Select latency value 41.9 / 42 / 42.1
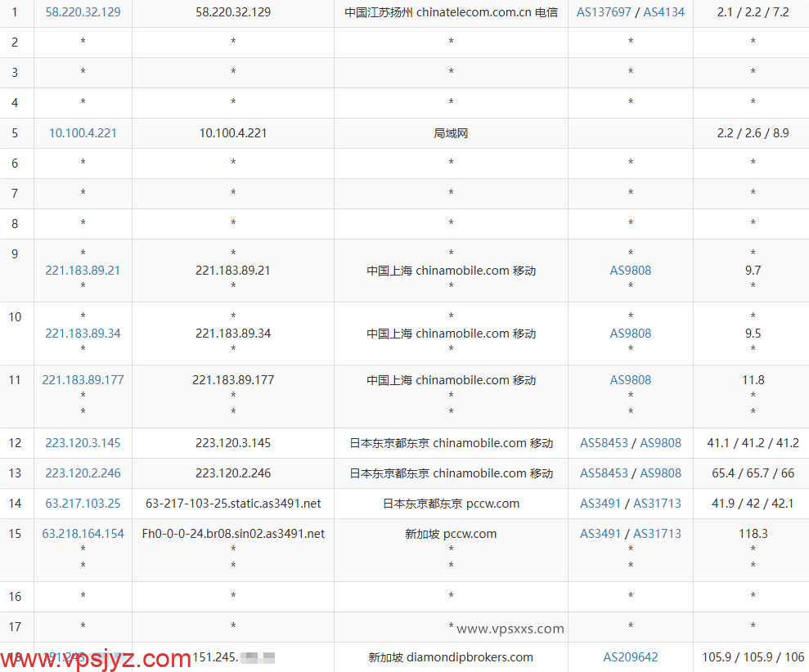This screenshot has height=672, width=809. point(753,504)
